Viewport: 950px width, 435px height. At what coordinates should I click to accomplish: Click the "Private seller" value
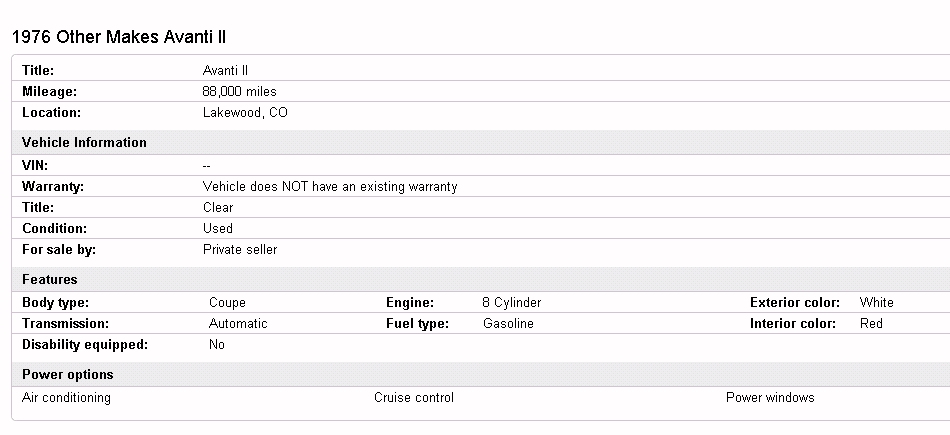[x=240, y=250]
